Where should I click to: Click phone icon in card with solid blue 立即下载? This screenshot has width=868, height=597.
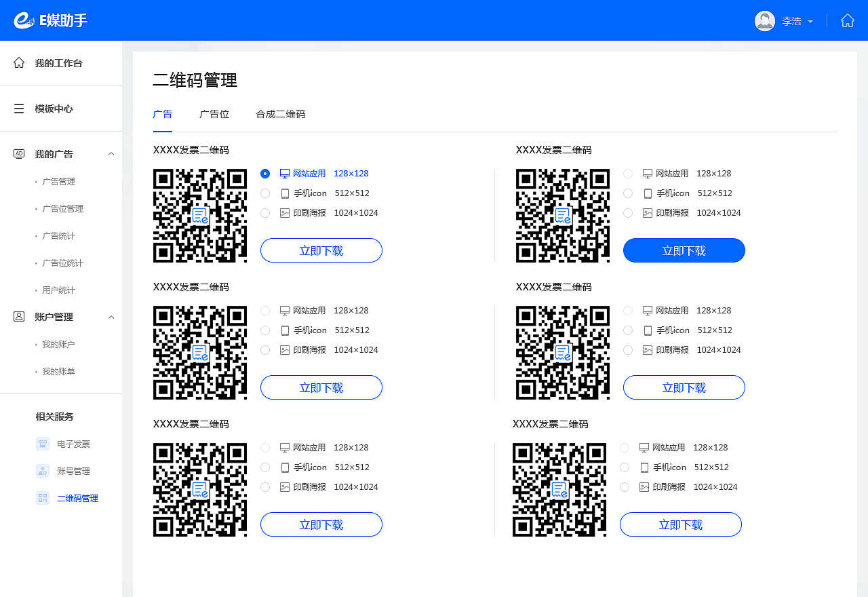[x=648, y=193]
